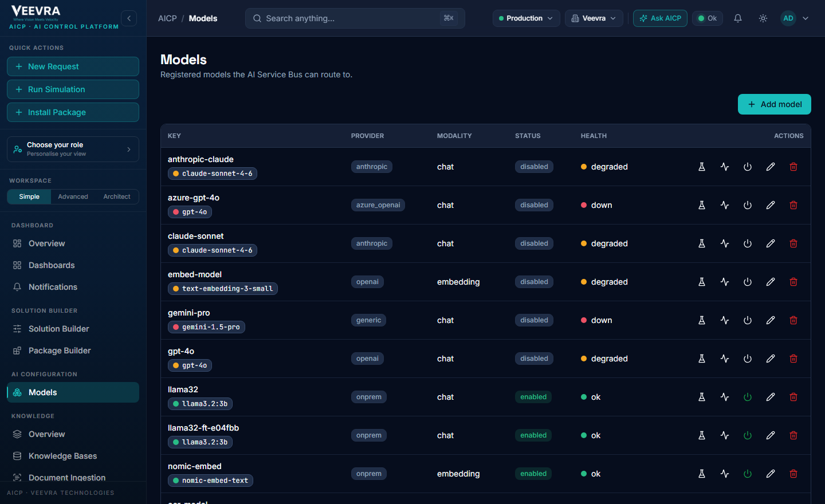Open the Production environment dropdown
This screenshot has width=825, height=504.
click(527, 18)
